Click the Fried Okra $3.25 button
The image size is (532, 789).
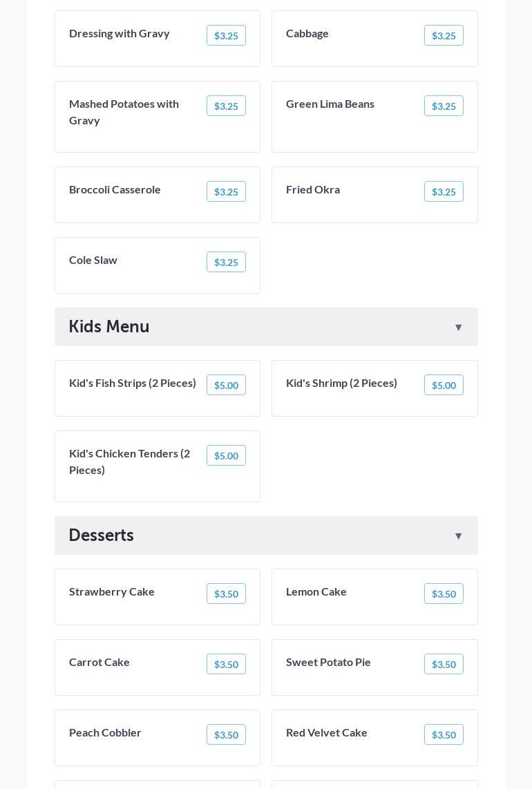pyautogui.click(x=444, y=192)
